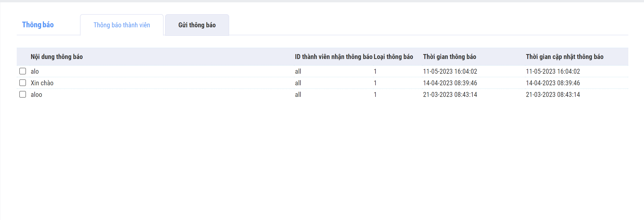Viewport: 644px width, 220px height.
Task: Click the "Xin chào" notification content text
Action: [42, 83]
